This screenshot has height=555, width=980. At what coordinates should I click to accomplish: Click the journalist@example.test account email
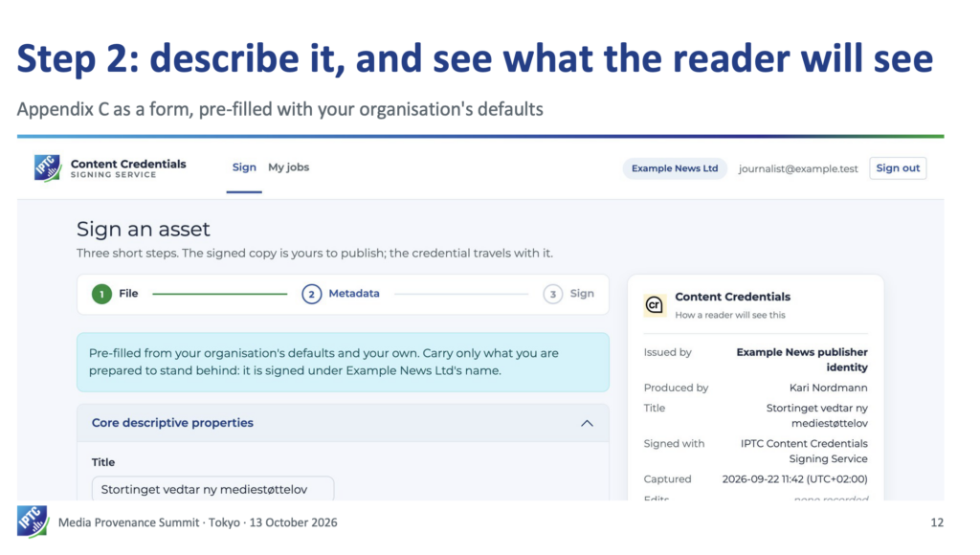[798, 168]
